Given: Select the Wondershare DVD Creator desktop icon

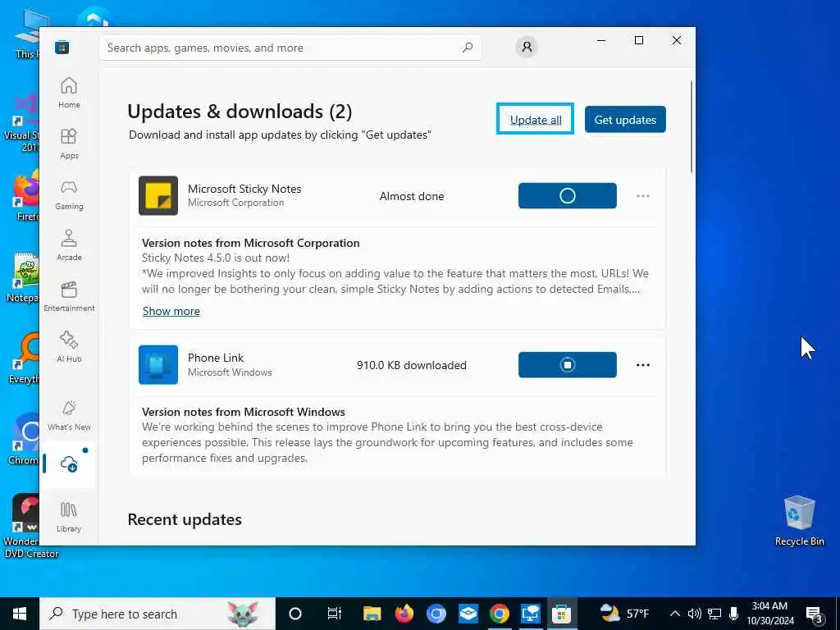Looking at the screenshot, I should point(27,526).
